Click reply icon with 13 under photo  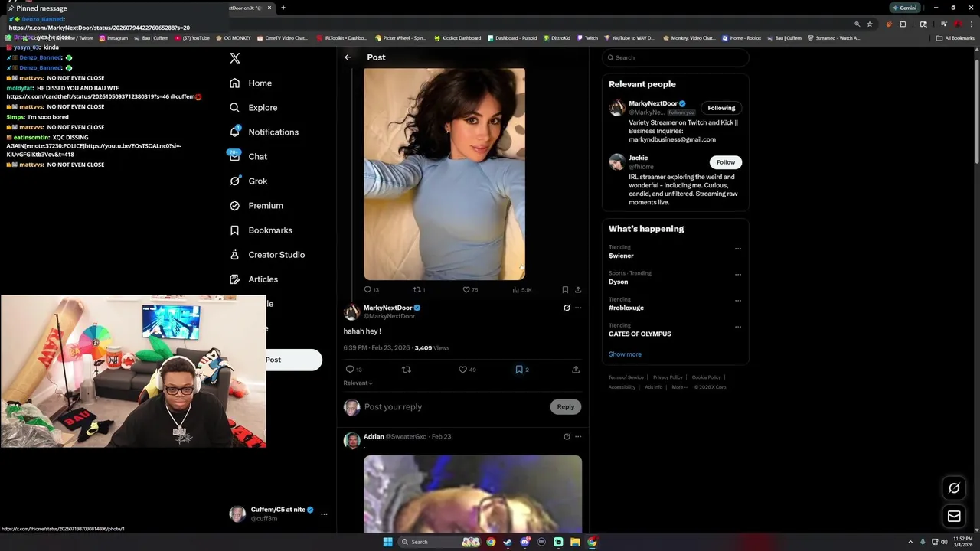[x=367, y=289]
